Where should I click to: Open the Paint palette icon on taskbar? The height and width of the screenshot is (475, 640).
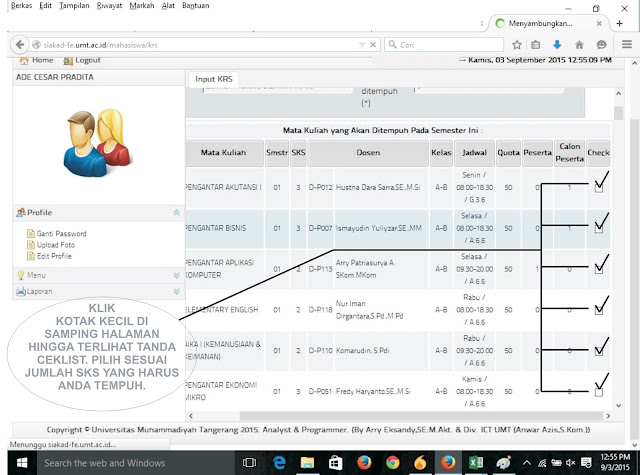point(503,463)
